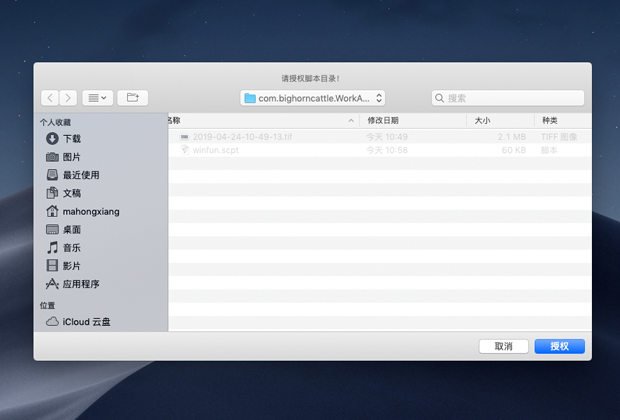Click the 60 KB size cell
The image size is (620, 420).
click(514, 150)
